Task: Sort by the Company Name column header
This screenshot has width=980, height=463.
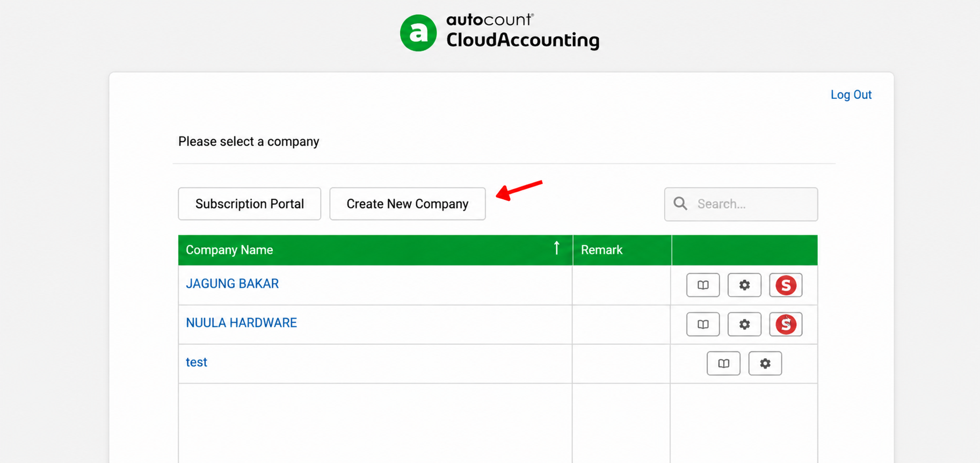Action: 375,250
